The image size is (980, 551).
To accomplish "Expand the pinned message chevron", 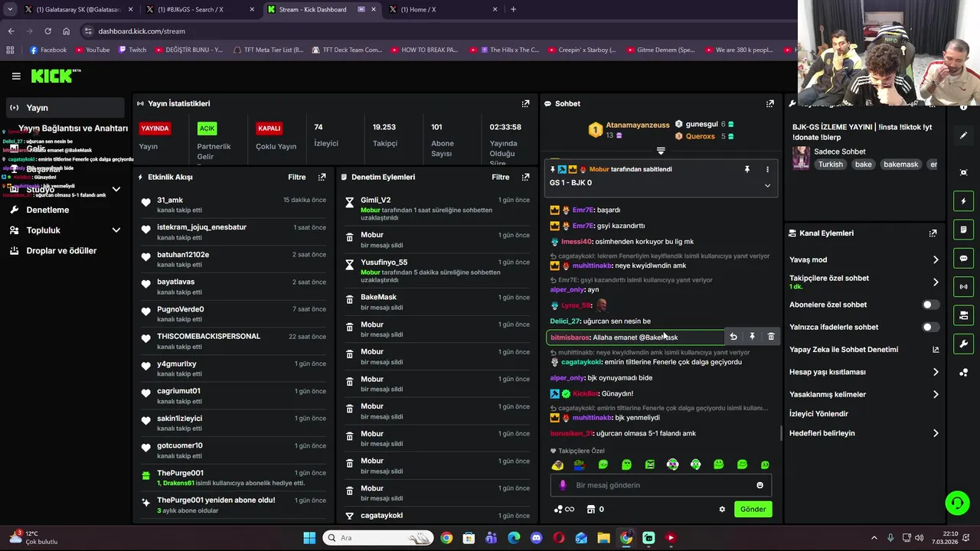I will coord(767,185).
